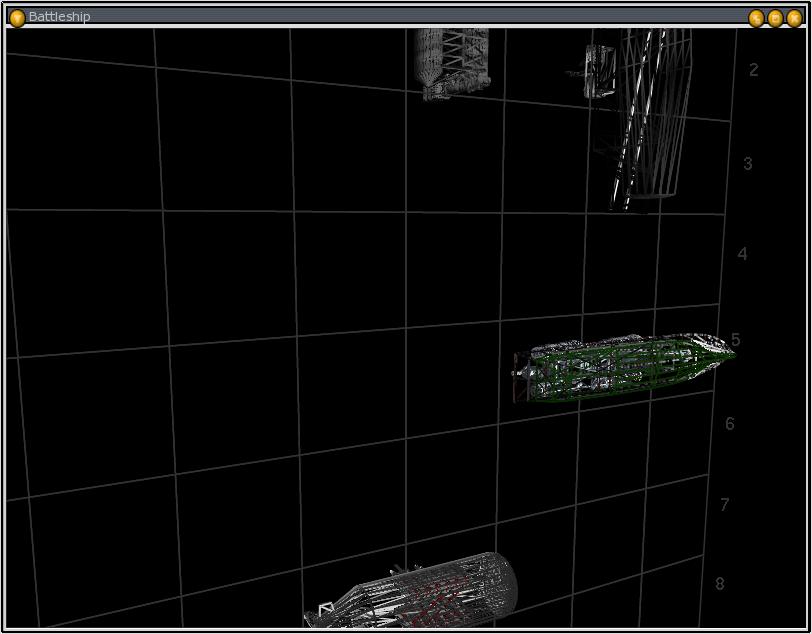Select the green highlighted ship on row 5
The height and width of the screenshot is (634, 812).
tap(624, 368)
